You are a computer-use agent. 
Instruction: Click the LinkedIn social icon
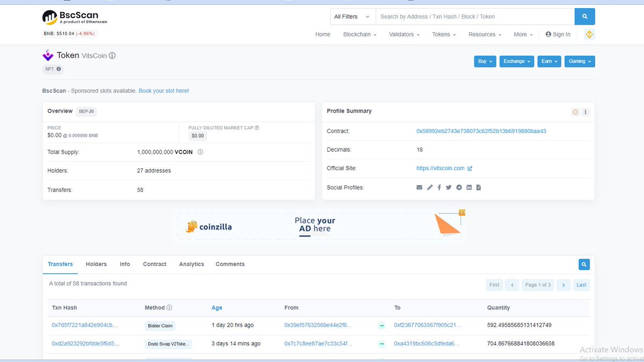(469, 188)
